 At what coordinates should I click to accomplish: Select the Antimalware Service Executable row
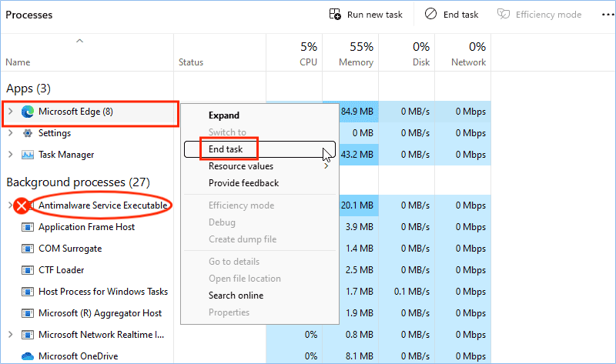[103, 205]
